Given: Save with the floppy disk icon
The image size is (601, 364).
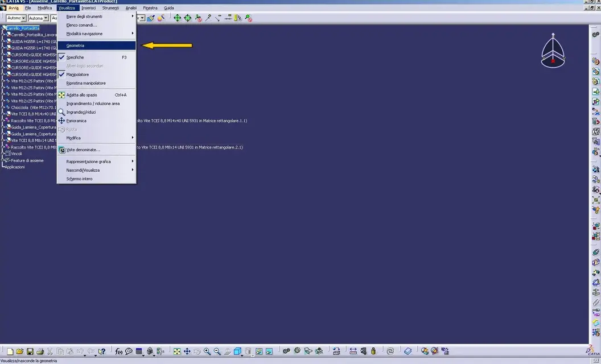Looking at the screenshot, I should [x=30, y=351].
